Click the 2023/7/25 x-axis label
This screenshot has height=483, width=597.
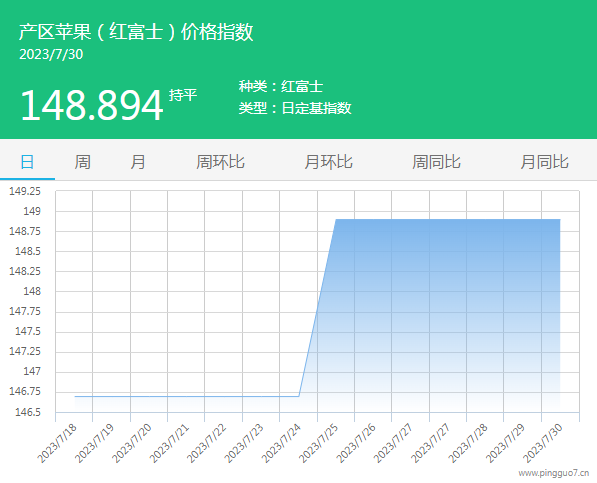pyautogui.click(x=318, y=444)
